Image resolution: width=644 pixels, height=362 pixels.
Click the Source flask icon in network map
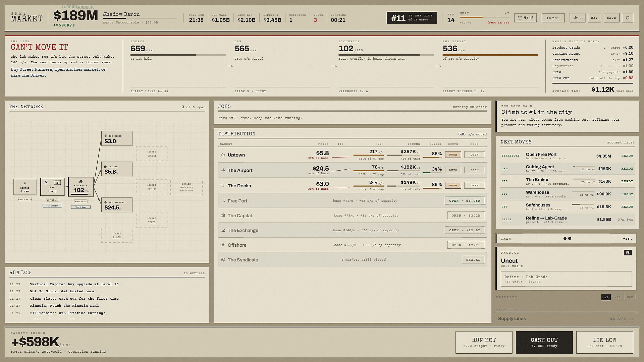coord(24,184)
